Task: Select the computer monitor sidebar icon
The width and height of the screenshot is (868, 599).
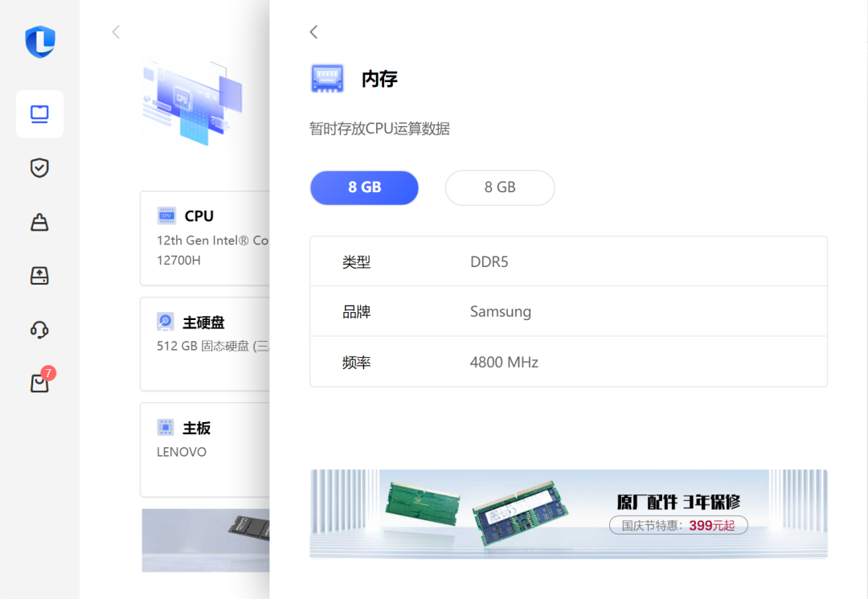Action: pyautogui.click(x=39, y=114)
